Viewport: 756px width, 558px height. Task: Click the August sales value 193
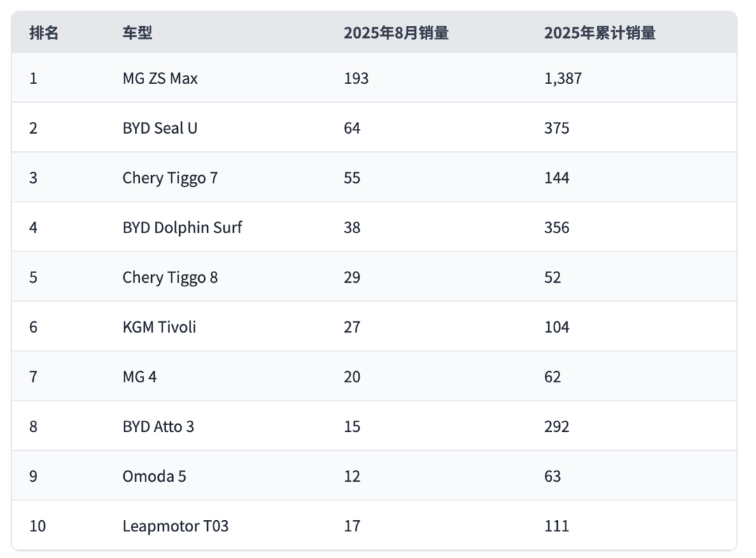tap(356, 78)
